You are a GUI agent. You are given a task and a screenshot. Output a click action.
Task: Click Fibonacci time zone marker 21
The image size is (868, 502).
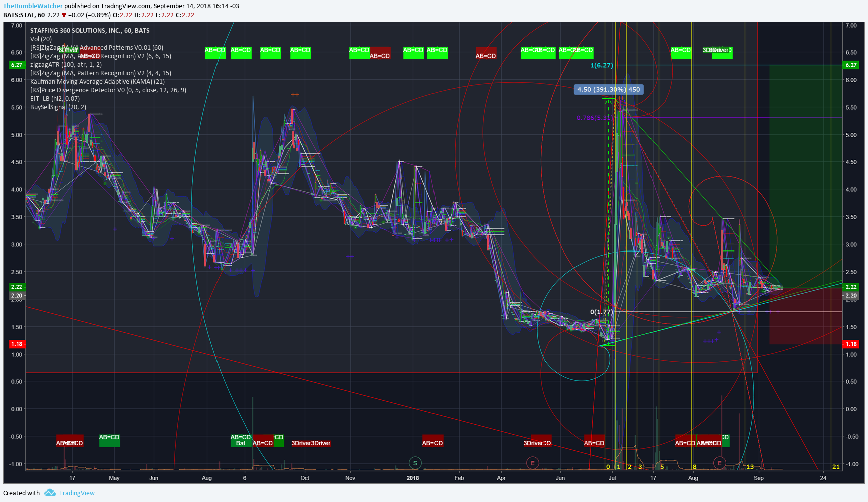click(836, 467)
